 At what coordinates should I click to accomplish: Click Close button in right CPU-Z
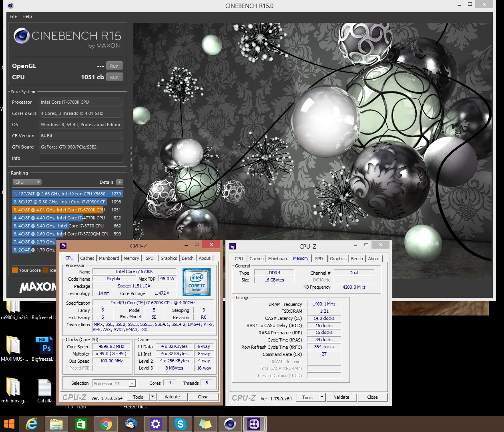372,397
